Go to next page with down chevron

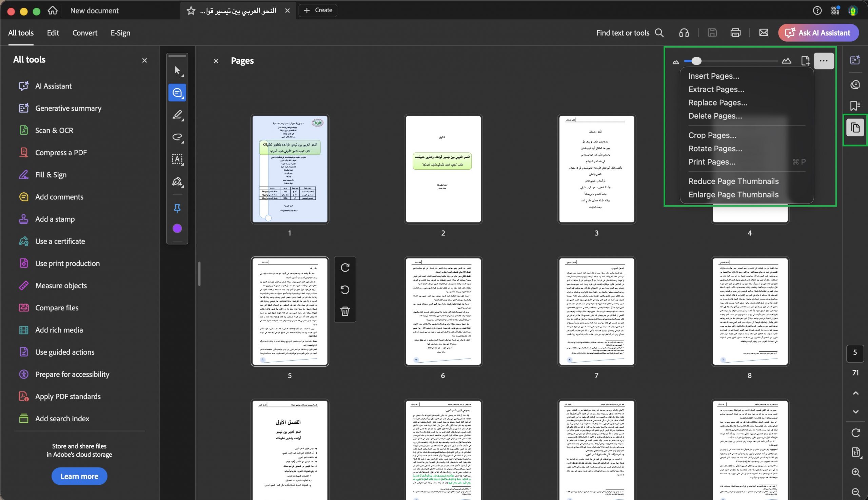coord(855,411)
